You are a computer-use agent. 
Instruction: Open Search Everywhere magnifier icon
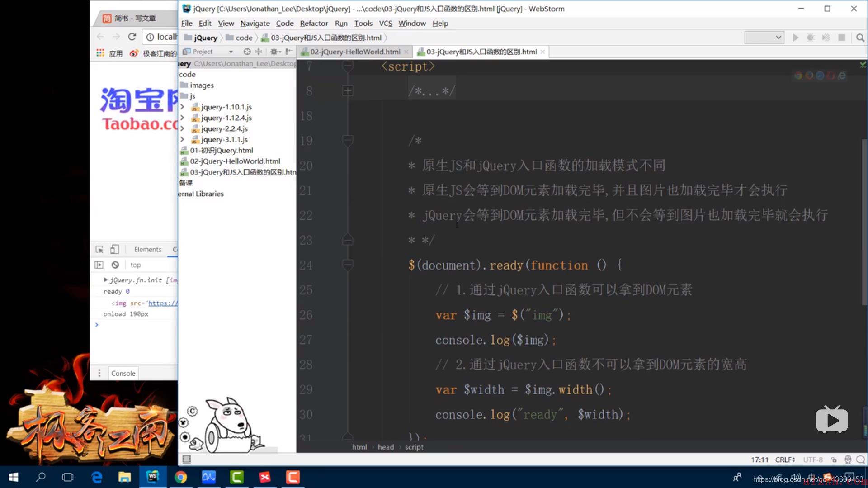tap(860, 38)
